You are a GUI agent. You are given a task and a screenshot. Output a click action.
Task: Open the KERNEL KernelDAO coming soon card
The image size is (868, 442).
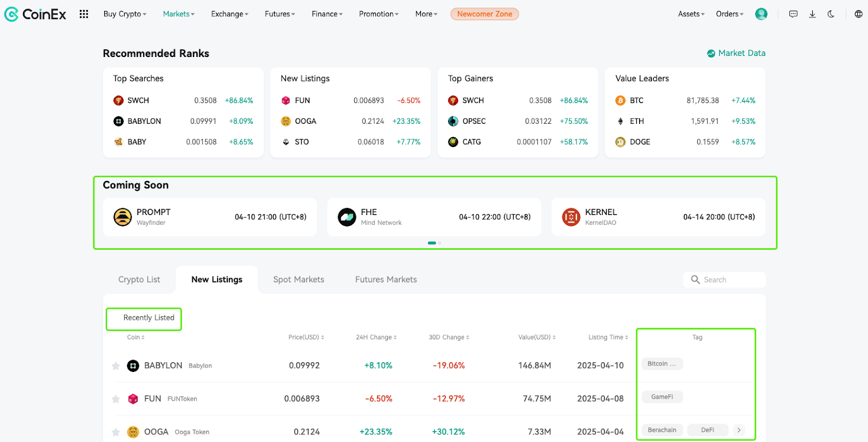pyautogui.click(x=659, y=217)
